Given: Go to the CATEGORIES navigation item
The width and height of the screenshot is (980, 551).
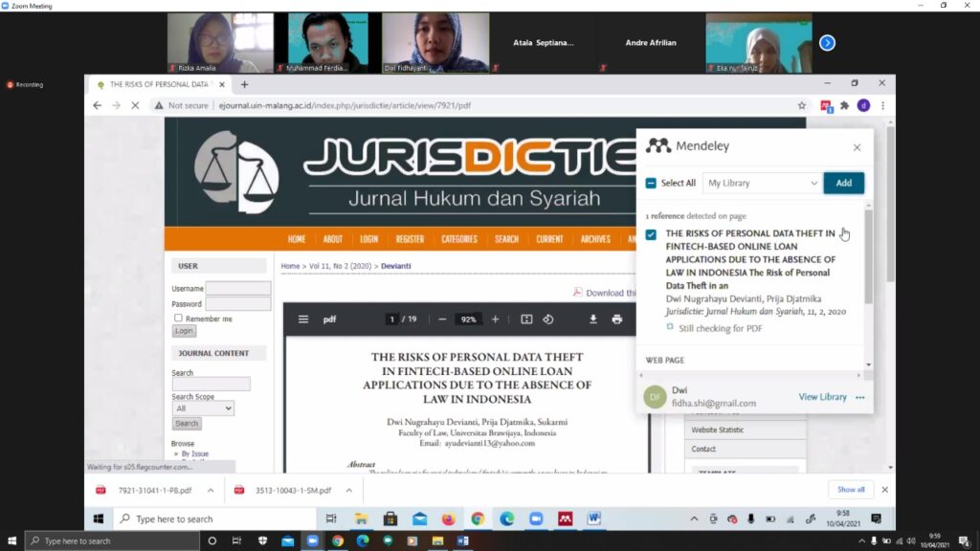Looking at the screenshot, I should (459, 239).
